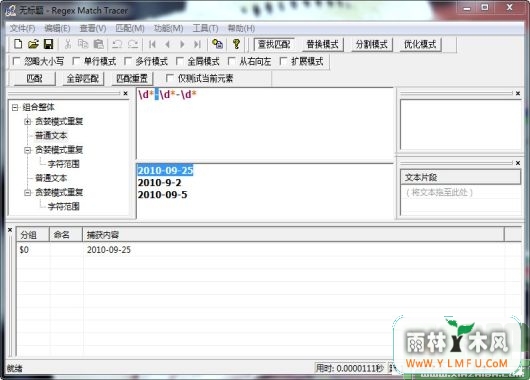Copy using the toolbar copy icon

point(83,44)
